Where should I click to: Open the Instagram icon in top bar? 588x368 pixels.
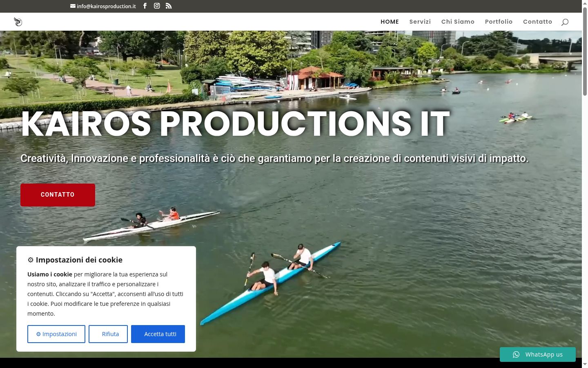pos(157,6)
